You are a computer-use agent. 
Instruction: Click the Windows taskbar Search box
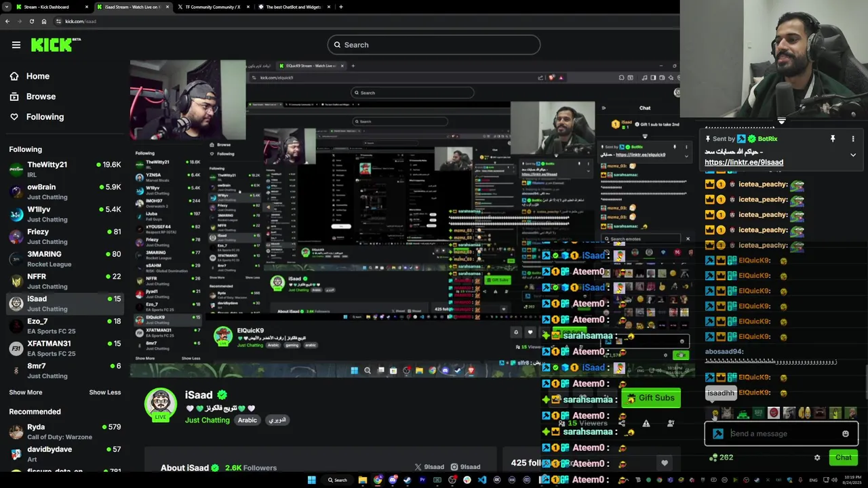(338, 480)
